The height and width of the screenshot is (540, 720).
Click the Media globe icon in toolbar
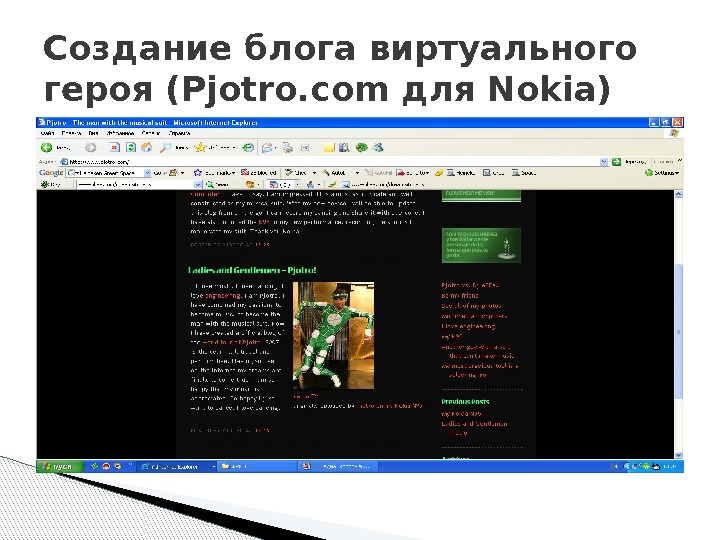pos(248,147)
